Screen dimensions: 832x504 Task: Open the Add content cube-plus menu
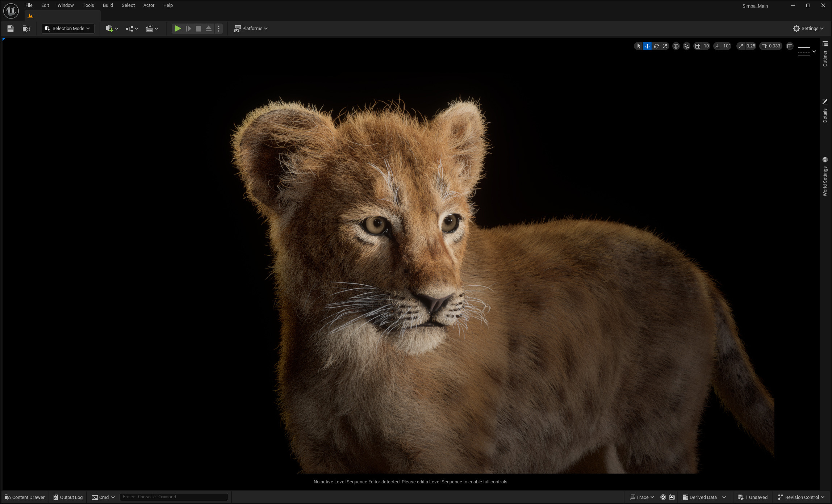point(112,29)
